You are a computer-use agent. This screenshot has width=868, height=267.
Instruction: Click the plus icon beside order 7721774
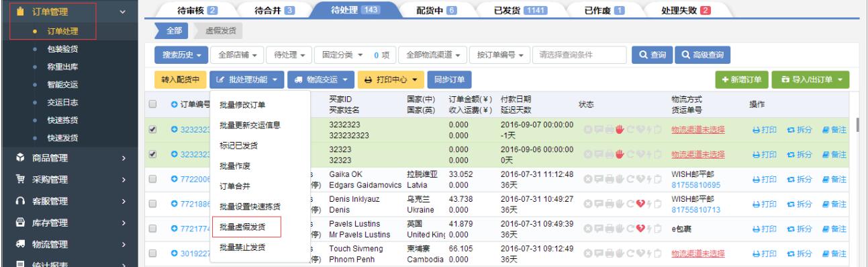click(175, 229)
